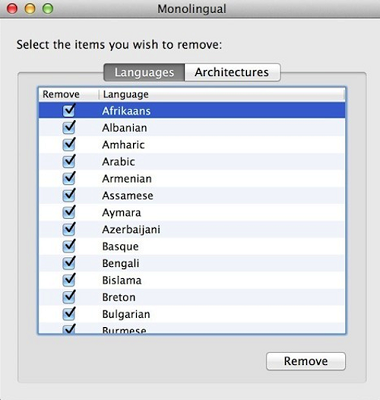Minimize window using yellow button
Image resolution: width=380 pixels, height=400 pixels.
click(30, 9)
